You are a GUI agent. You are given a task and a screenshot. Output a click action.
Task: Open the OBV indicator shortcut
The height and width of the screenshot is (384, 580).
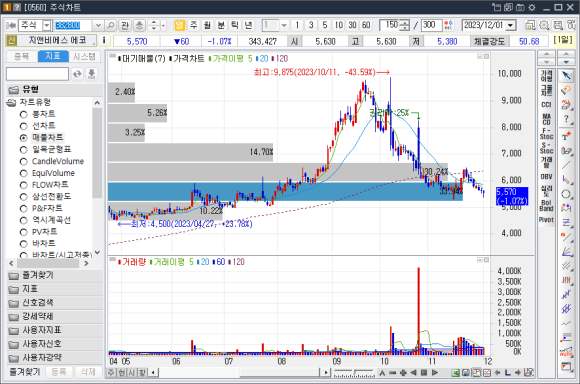(x=546, y=176)
